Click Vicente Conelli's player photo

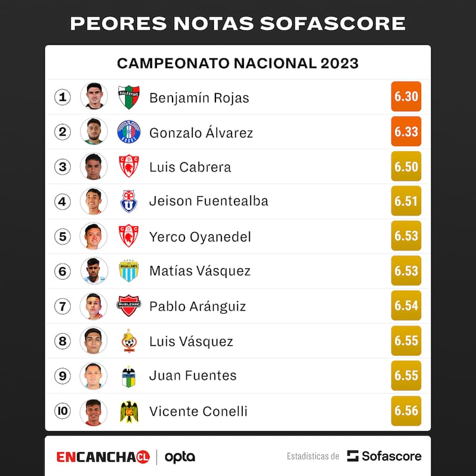(94, 411)
